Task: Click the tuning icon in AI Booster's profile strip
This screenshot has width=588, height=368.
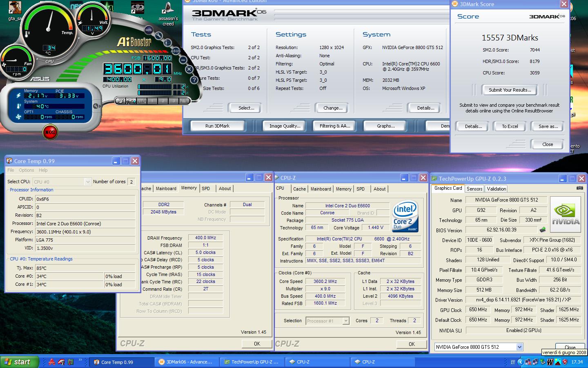Action: click(131, 101)
